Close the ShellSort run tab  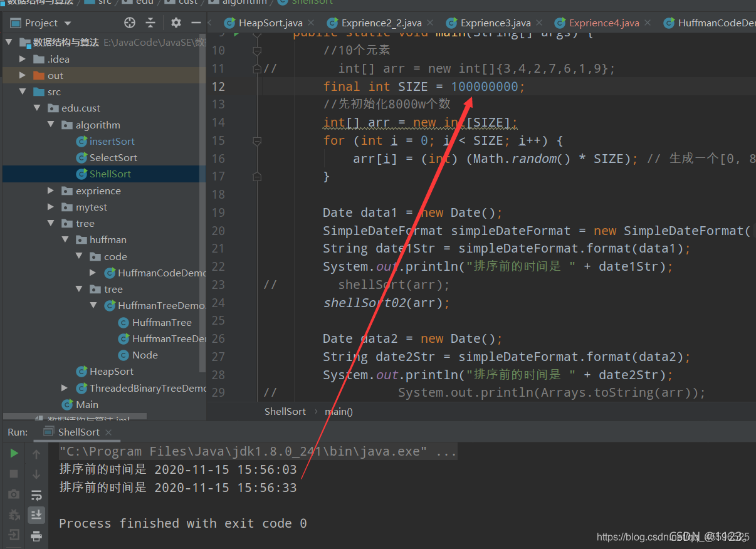point(108,432)
